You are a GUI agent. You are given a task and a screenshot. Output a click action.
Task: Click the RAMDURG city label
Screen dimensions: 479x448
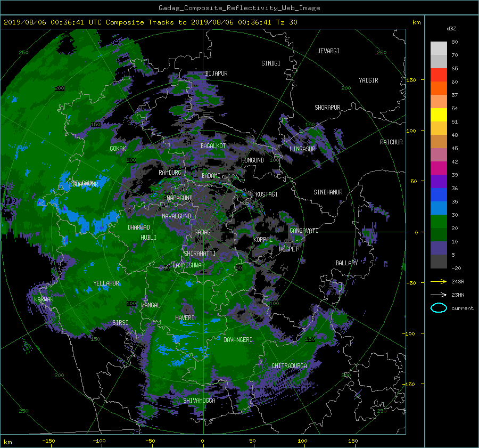(170, 173)
